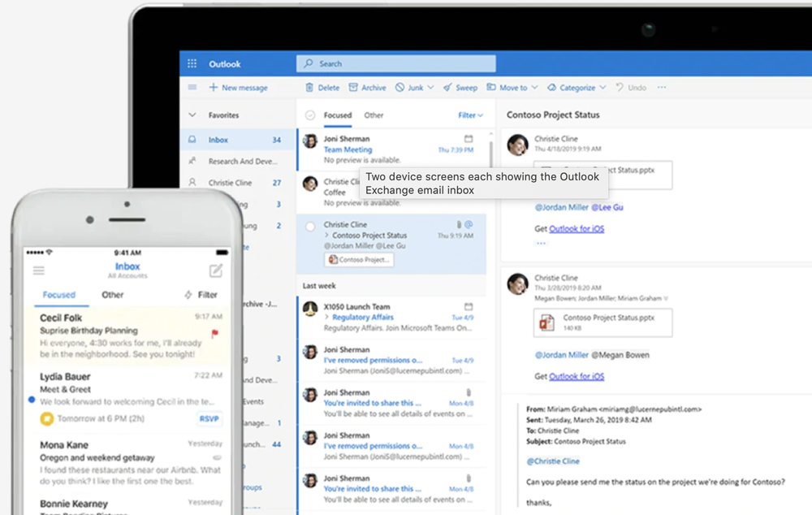Open the phone app hamburger menu
Image resolution: width=812 pixels, height=515 pixels.
point(39,270)
